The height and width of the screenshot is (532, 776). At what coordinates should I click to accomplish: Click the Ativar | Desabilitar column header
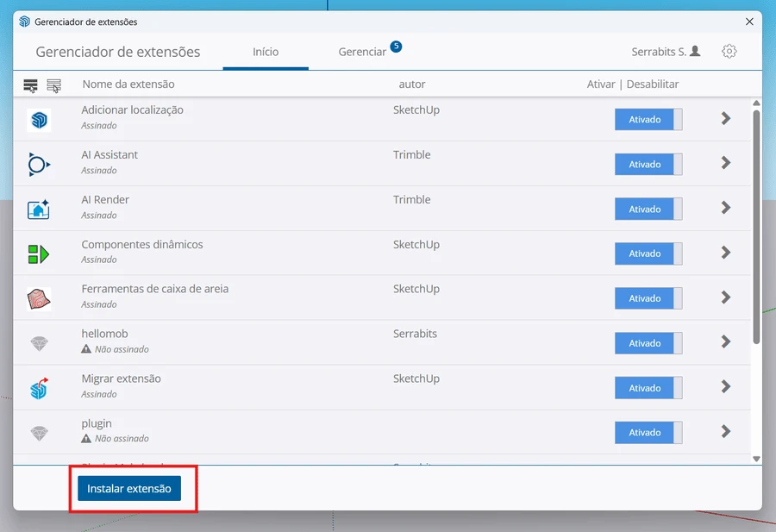(633, 84)
